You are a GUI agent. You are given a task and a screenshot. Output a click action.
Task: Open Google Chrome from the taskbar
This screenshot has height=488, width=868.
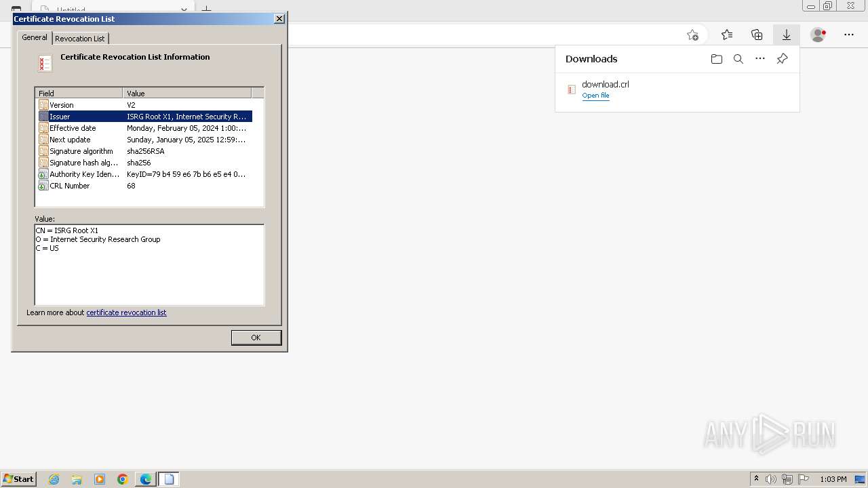123,479
